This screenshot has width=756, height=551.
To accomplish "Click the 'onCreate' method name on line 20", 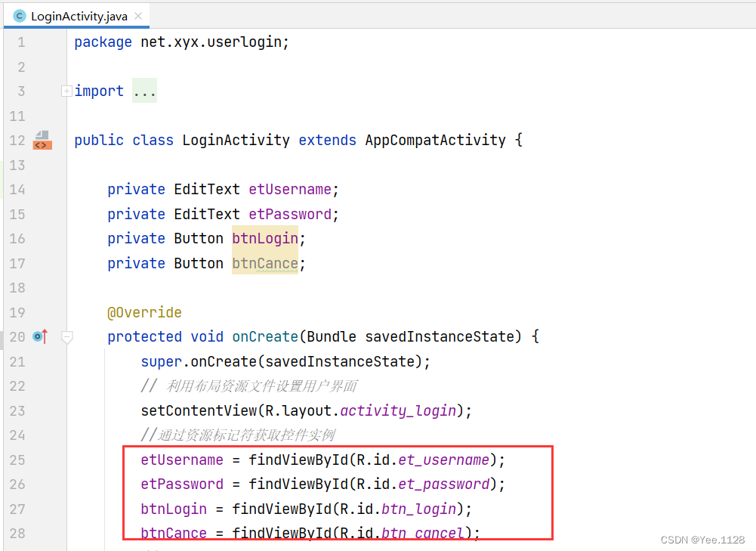I will [265, 336].
